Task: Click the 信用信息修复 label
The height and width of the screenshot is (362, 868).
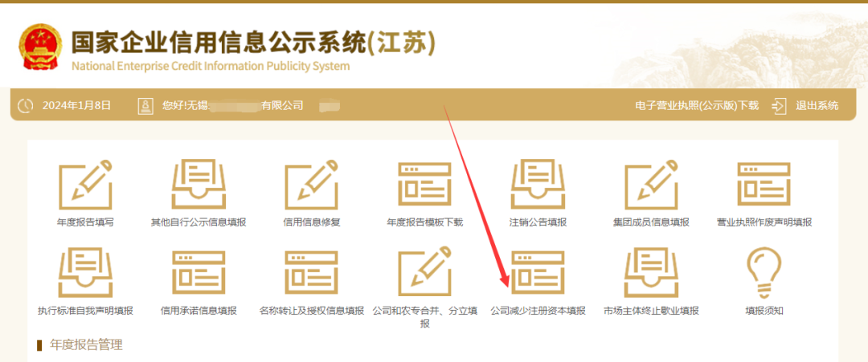Action: pyautogui.click(x=311, y=222)
